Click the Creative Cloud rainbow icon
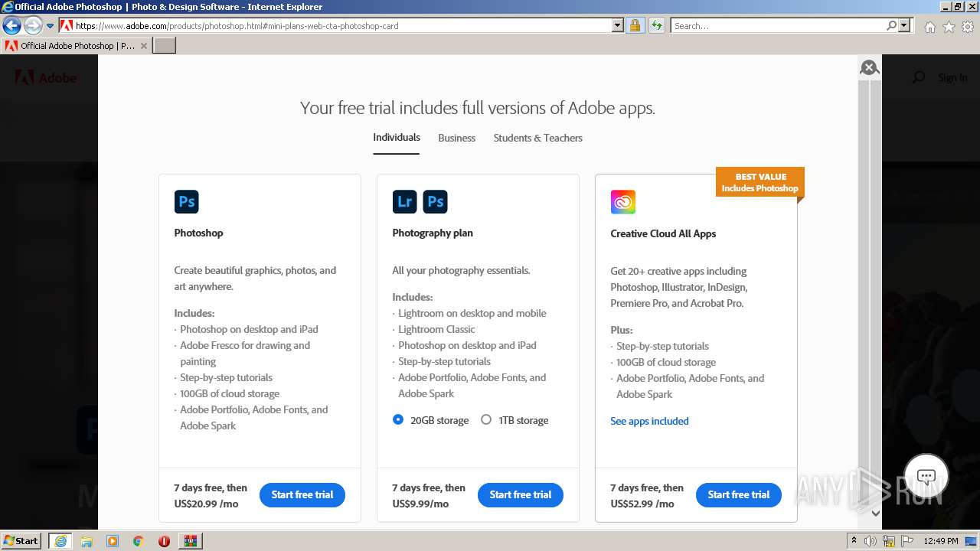The width and height of the screenshot is (980, 551). point(623,202)
